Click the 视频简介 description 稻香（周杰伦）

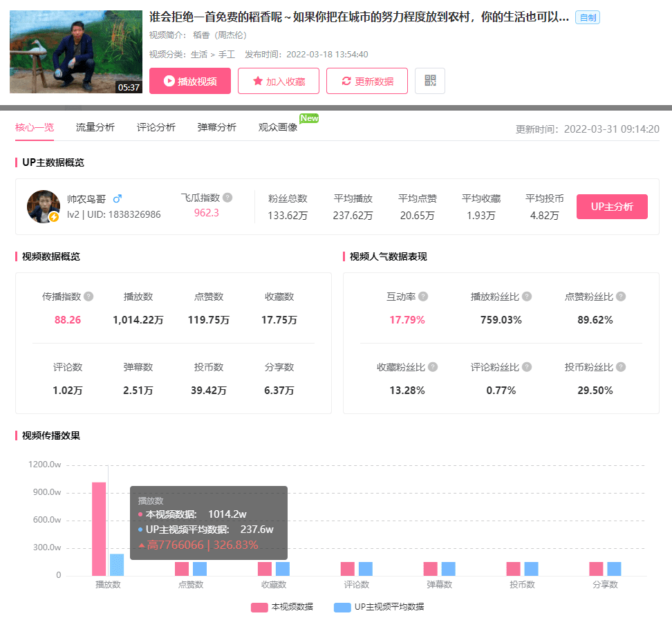point(220,35)
